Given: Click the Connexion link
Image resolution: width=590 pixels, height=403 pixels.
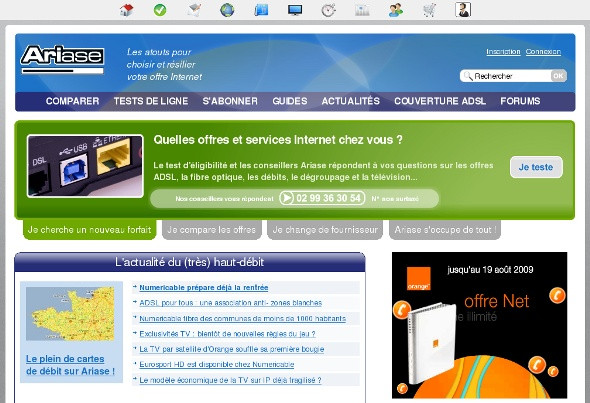Looking at the screenshot, I should click(543, 52).
